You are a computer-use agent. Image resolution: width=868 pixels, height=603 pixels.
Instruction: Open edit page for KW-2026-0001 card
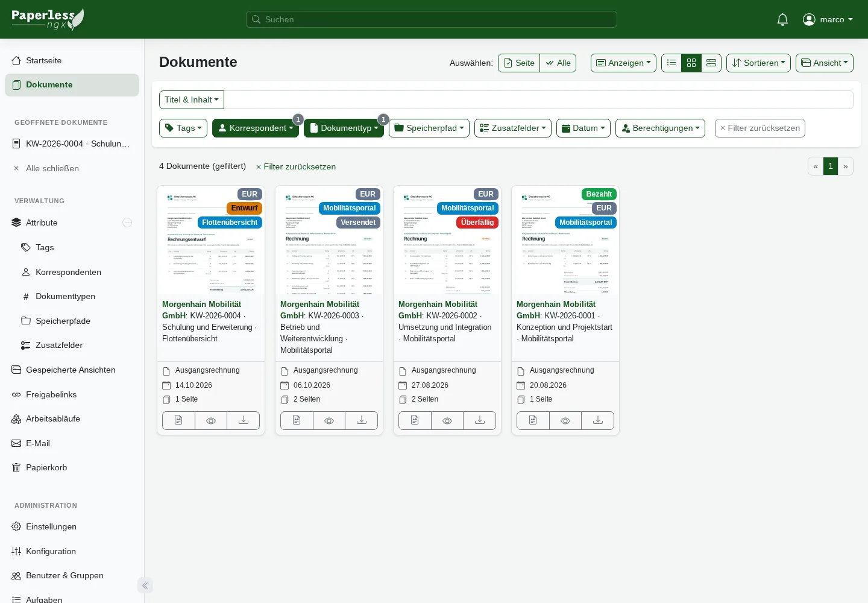pyautogui.click(x=533, y=420)
